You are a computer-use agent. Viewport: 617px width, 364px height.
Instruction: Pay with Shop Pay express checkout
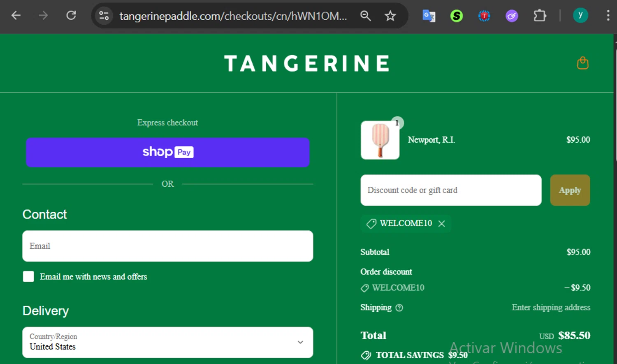[168, 152]
